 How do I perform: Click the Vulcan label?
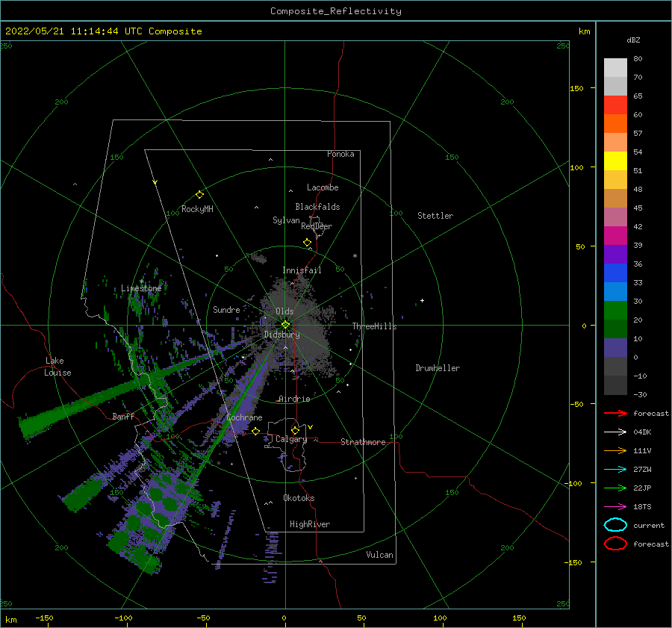click(x=380, y=555)
